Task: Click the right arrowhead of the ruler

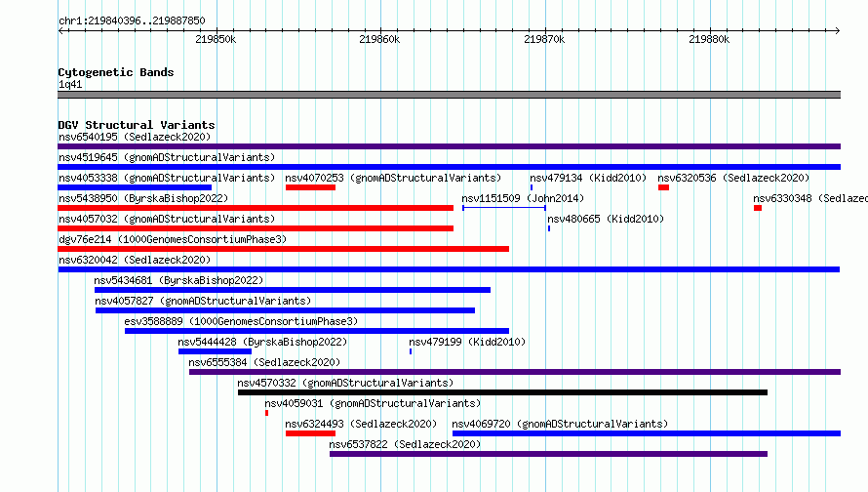Action: pyautogui.click(x=838, y=30)
